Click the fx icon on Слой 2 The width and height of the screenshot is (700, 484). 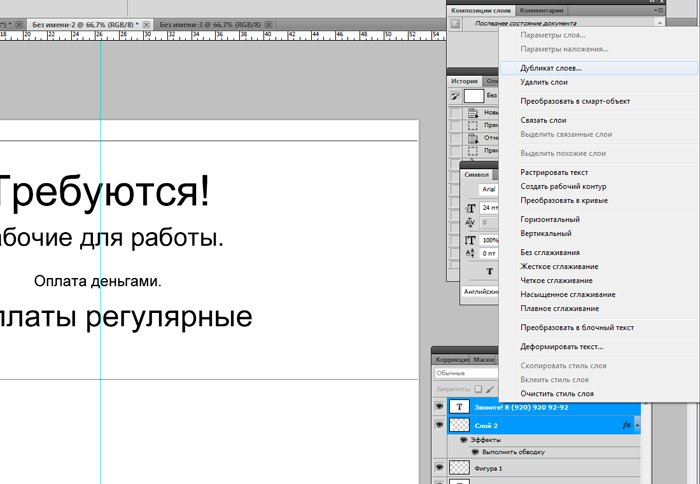pos(627,425)
